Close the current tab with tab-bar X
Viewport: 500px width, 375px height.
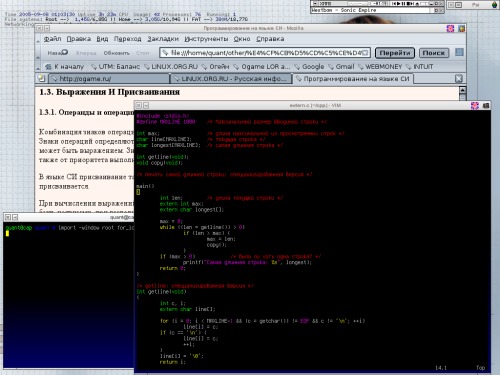pyautogui.click(x=459, y=78)
